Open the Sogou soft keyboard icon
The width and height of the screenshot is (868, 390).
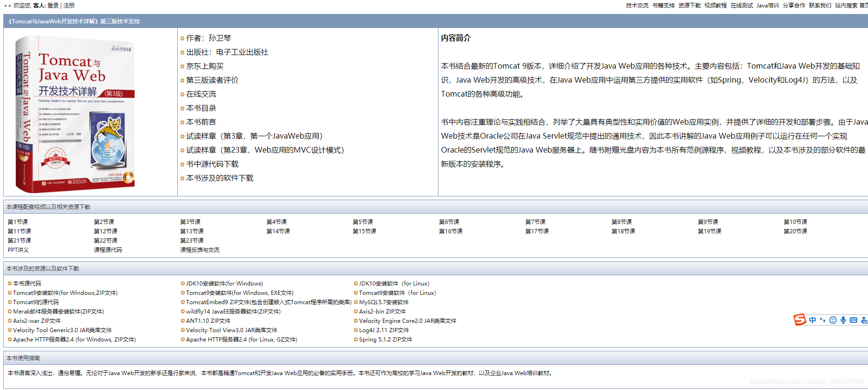click(854, 320)
